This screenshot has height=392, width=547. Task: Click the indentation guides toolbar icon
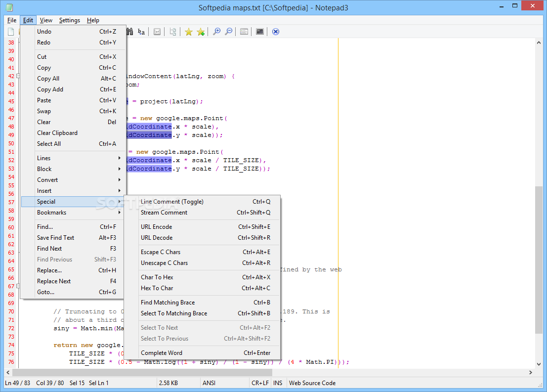(173, 32)
